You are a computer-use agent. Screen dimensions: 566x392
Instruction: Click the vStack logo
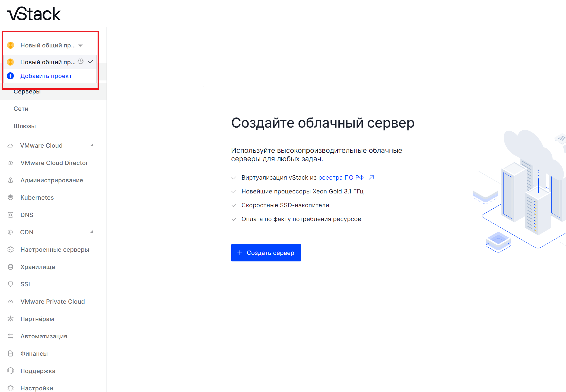(34, 14)
